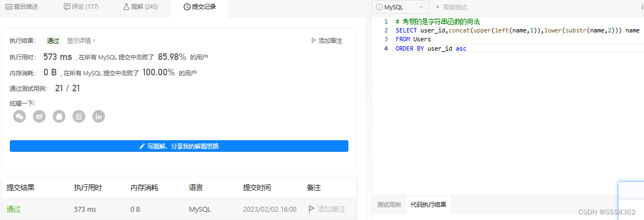Click MySQL cell in the submissions row
Image resolution: width=644 pixels, height=220 pixels.
200,210
